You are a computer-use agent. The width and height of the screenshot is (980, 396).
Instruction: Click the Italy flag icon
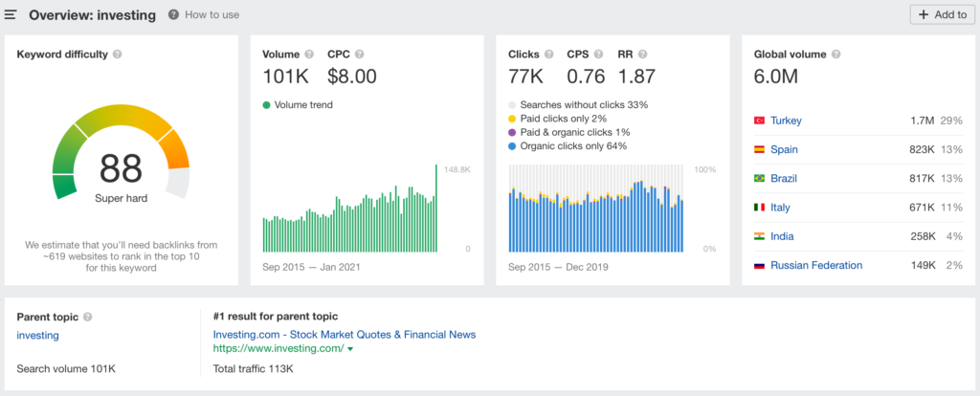coord(759,208)
